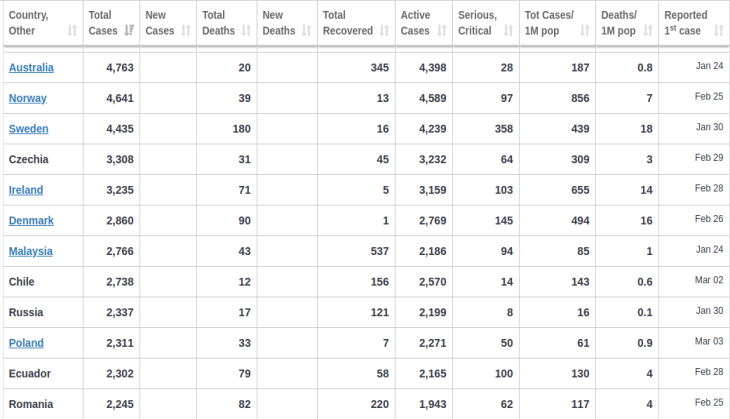
Task: Sort by Tot Cases/1M pop arrows
Action: pyautogui.click(x=584, y=31)
